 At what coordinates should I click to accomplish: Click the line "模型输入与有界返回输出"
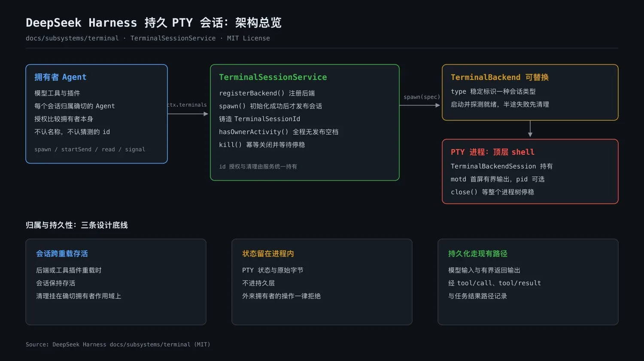484,270
